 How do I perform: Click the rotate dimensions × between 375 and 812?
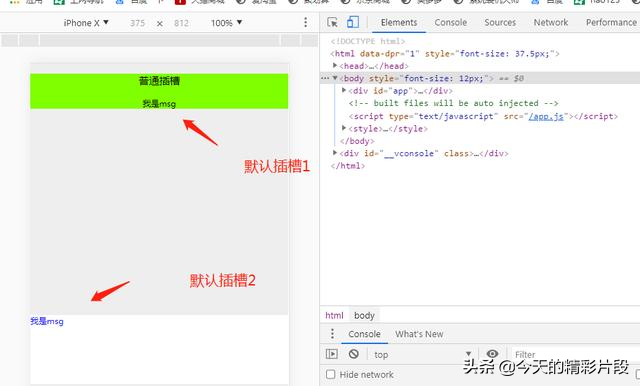(x=160, y=24)
